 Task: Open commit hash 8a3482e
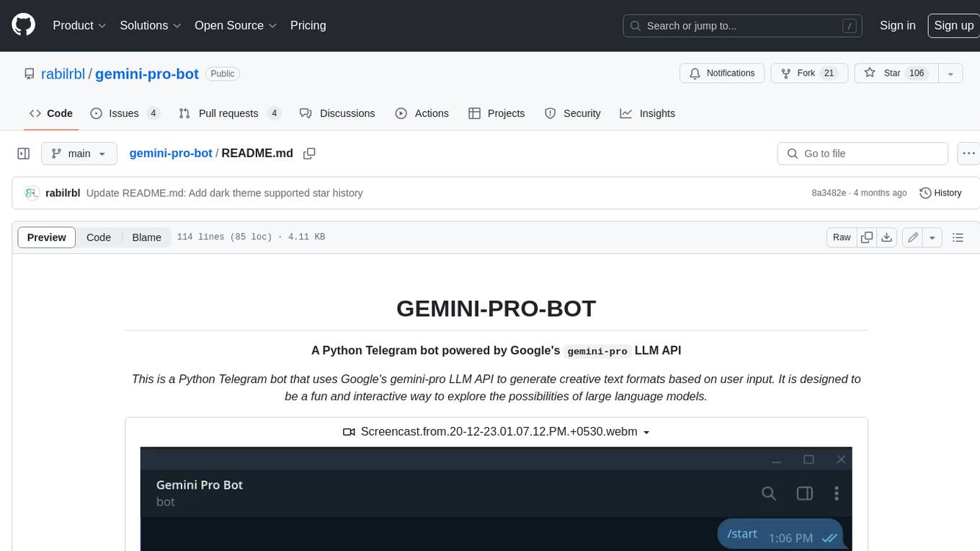(x=829, y=193)
